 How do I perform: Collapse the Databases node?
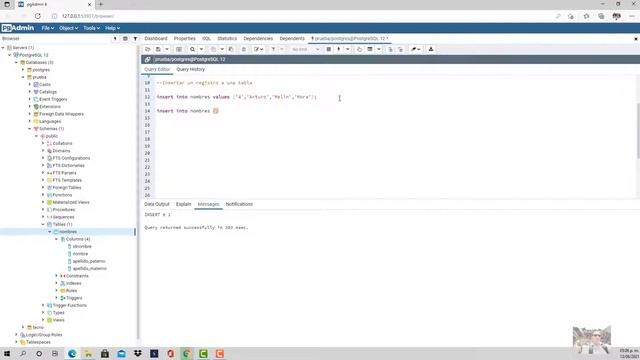[17, 62]
